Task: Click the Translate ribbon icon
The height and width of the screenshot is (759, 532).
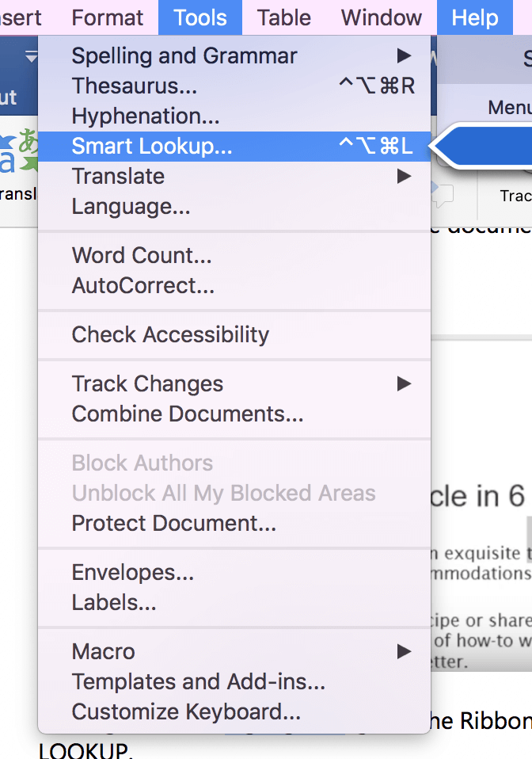Action: 18,151
